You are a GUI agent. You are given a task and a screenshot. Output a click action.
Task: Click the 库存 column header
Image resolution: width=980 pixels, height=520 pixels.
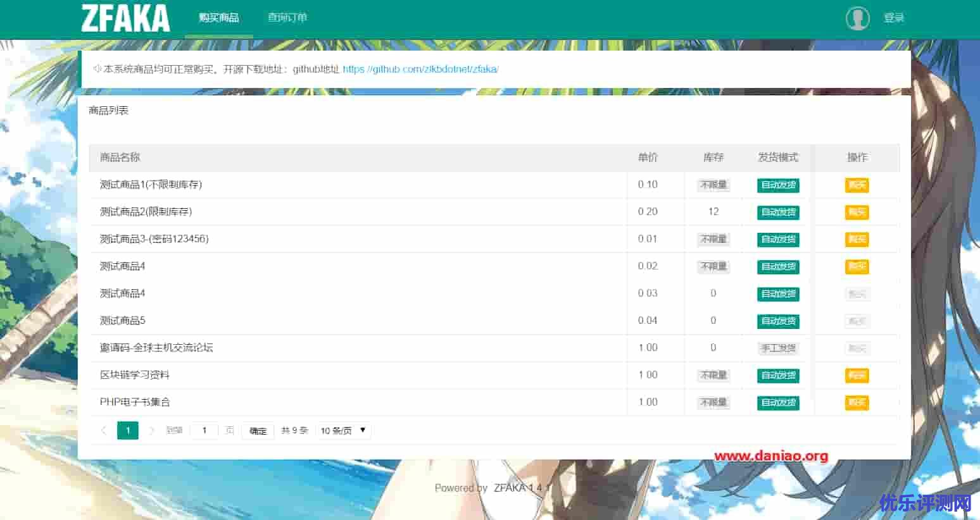tap(713, 158)
